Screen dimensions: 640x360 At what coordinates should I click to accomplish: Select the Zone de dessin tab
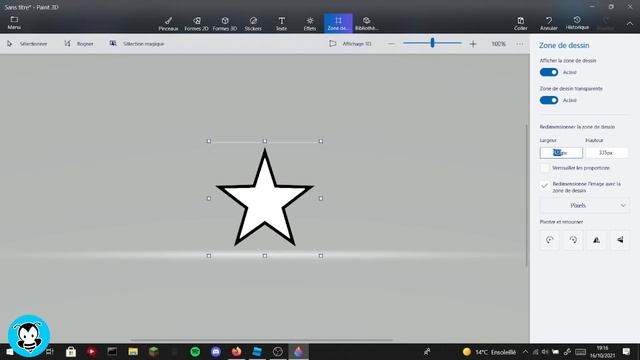(338, 23)
